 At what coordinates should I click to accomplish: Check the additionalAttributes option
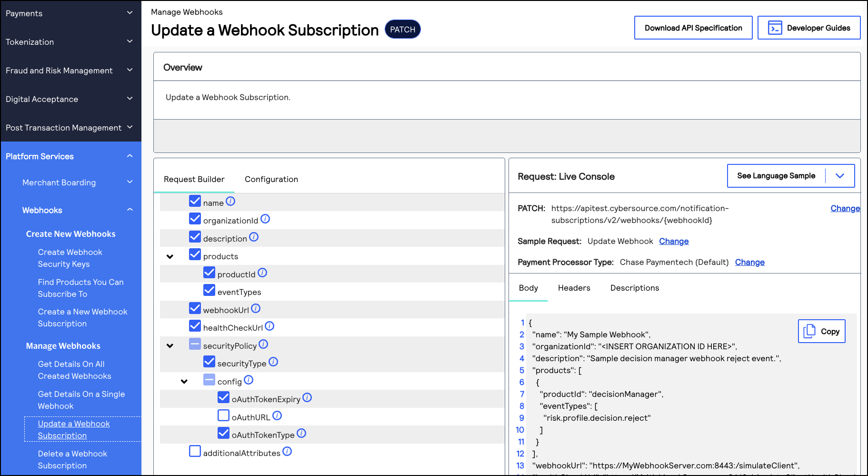click(195, 450)
